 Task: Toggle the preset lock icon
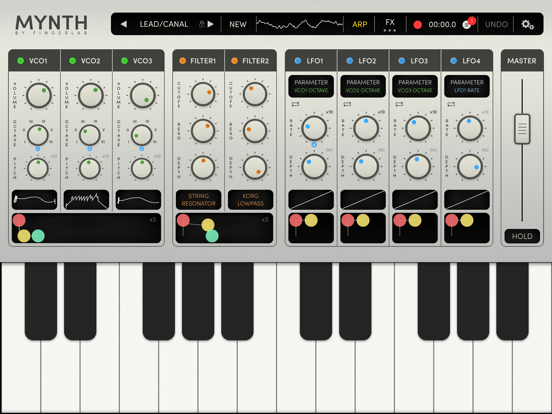click(202, 24)
